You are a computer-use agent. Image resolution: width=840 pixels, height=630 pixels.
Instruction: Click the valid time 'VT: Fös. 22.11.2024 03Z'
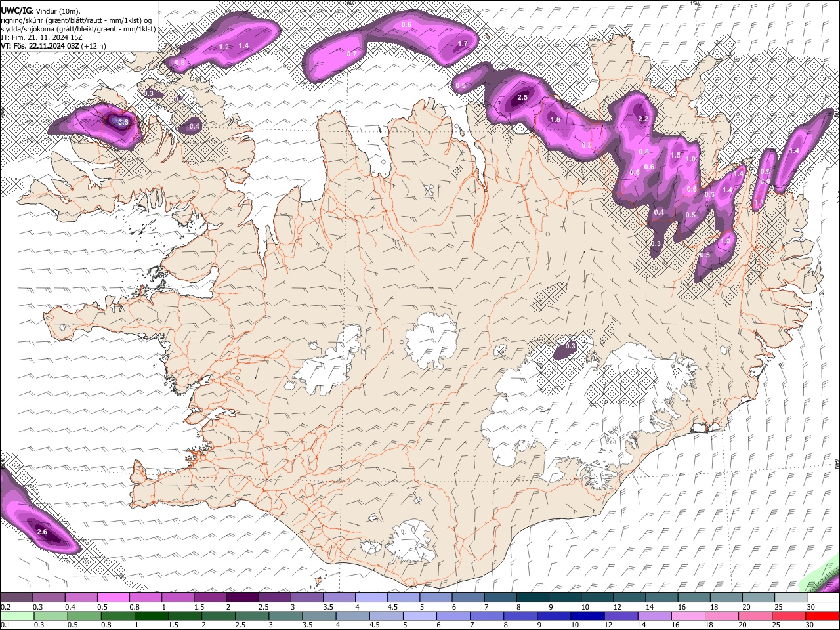click(x=40, y=46)
